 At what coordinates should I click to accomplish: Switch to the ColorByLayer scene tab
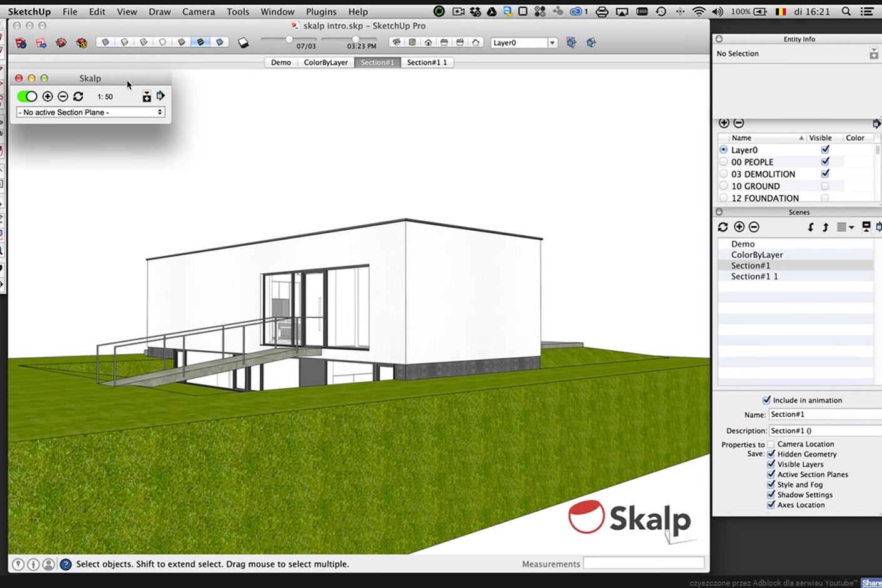(325, 62)
